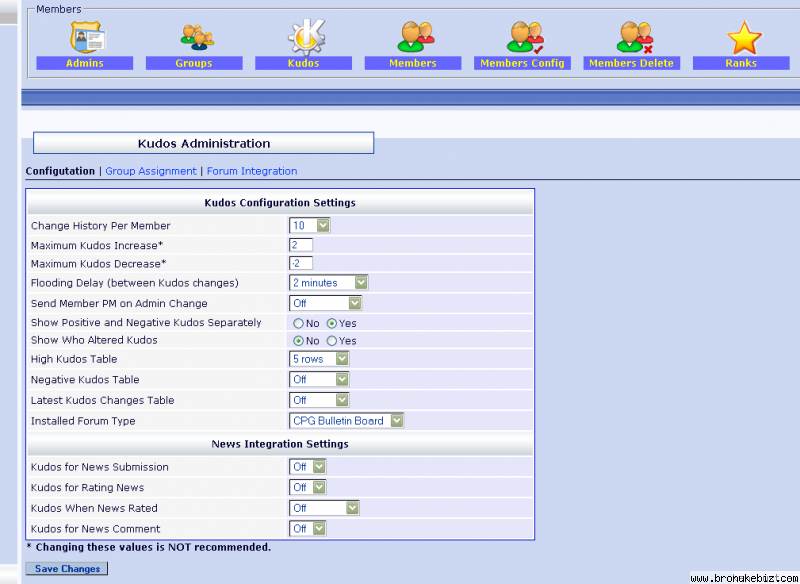Open Kudos for News Comment dropdown
The height and width of the screenshot is (584, 800).
point(308,529)
